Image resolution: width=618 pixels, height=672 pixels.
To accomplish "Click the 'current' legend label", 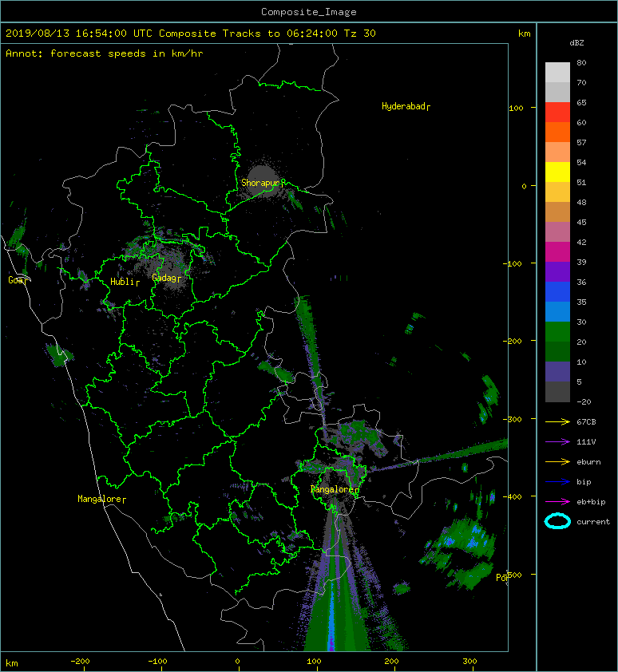I will (593, 522).
